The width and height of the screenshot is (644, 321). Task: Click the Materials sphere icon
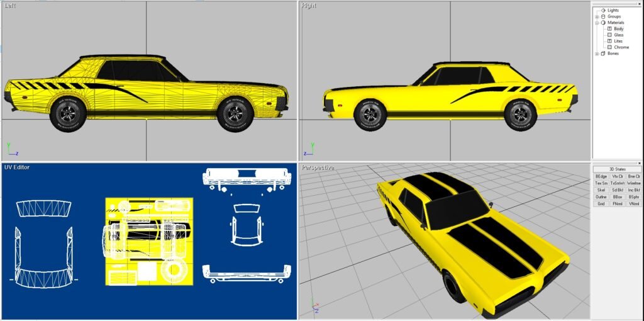[x=603, y=23]
